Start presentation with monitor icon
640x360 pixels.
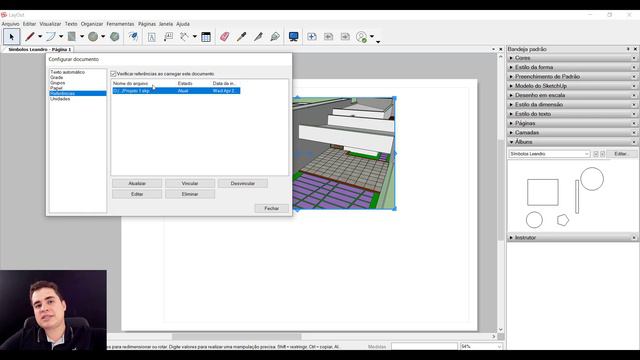point(293,37)
